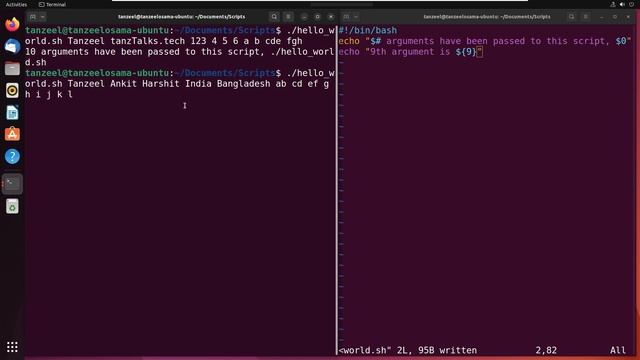640x360 pixels.
Task: Expand new-tab dropdown arrow in left terminal
Action: (x=42, y=17)
